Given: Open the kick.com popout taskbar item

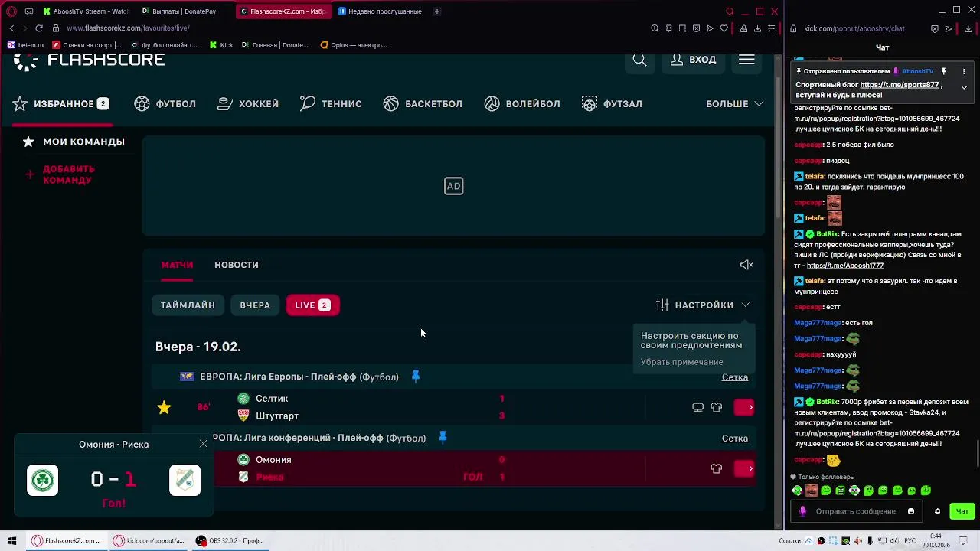Looking at the screenshot, I should [x=149, y=541].
